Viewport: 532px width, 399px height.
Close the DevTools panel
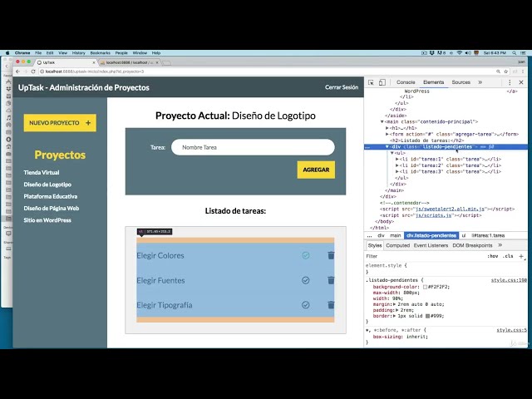coord(521,82)
